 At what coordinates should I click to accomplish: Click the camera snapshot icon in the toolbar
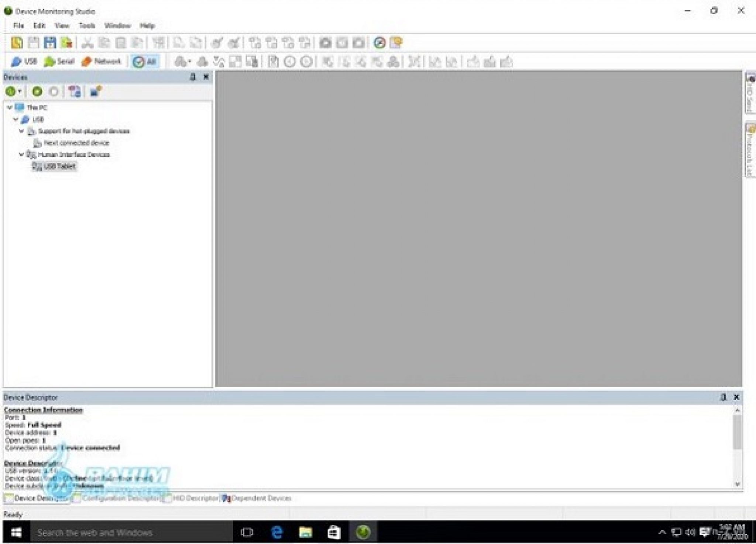tap(326, 42)
